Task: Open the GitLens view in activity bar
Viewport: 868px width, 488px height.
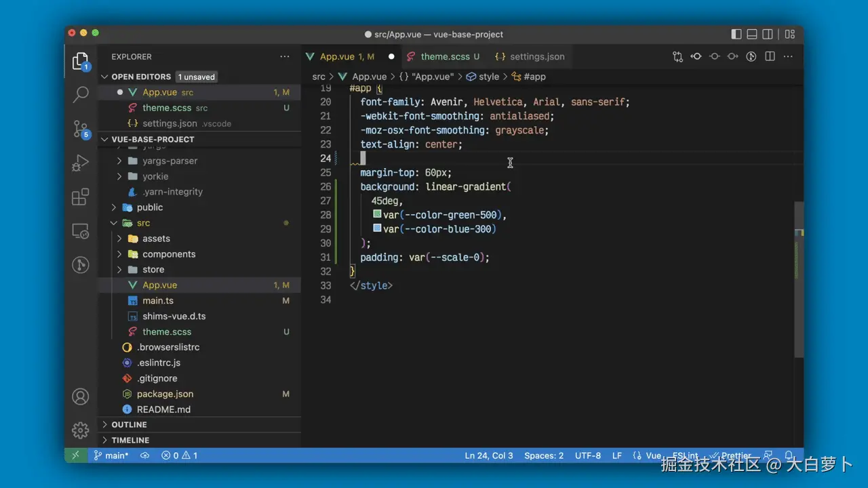Action: 81,264
